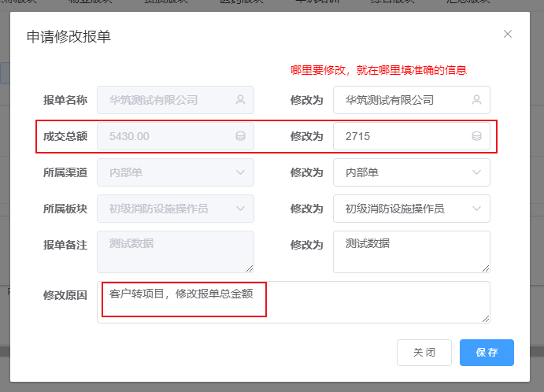
Task: Focus the editable 测试数据 remark textarea
Action: point(409,252)
